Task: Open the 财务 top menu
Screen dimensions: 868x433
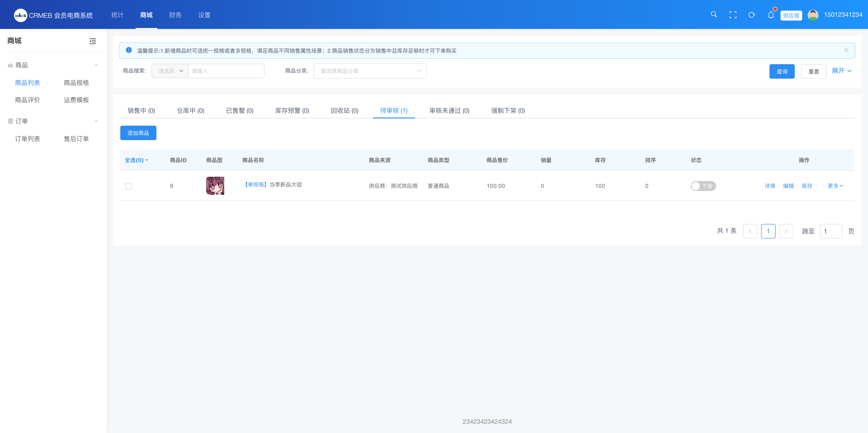Action: tap(175, 15)
